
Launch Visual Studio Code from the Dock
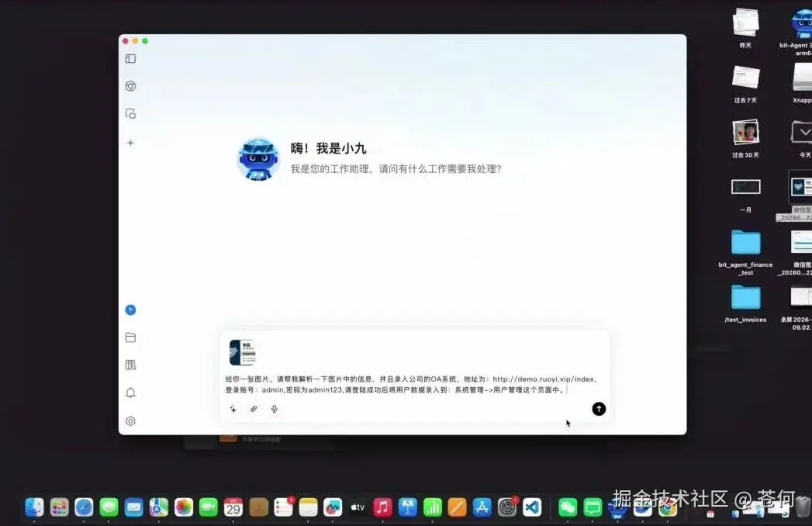(531, 507)
